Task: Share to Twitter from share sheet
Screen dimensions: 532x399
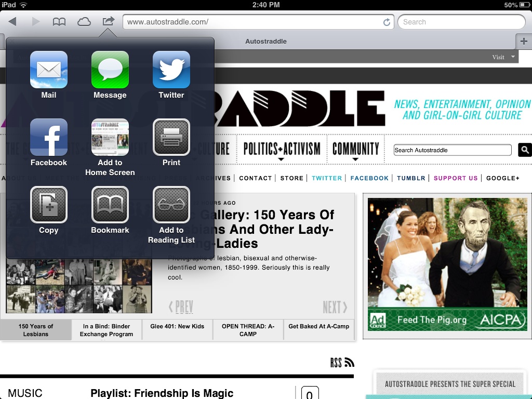Action: coord(171,70)
